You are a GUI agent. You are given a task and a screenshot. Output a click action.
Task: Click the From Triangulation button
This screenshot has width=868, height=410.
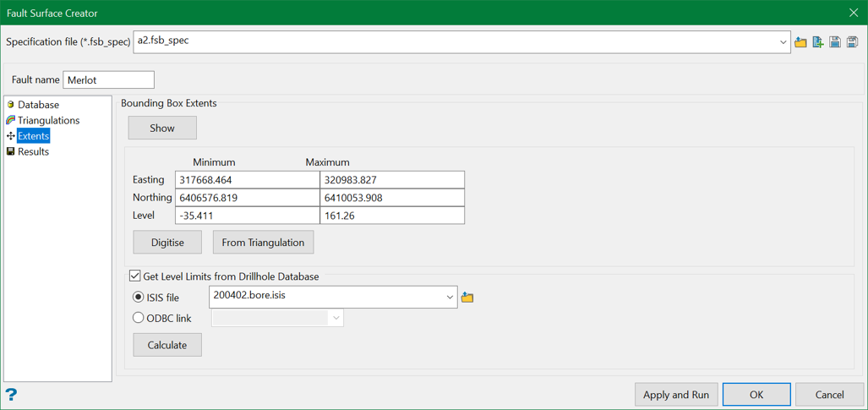[263, 243]
